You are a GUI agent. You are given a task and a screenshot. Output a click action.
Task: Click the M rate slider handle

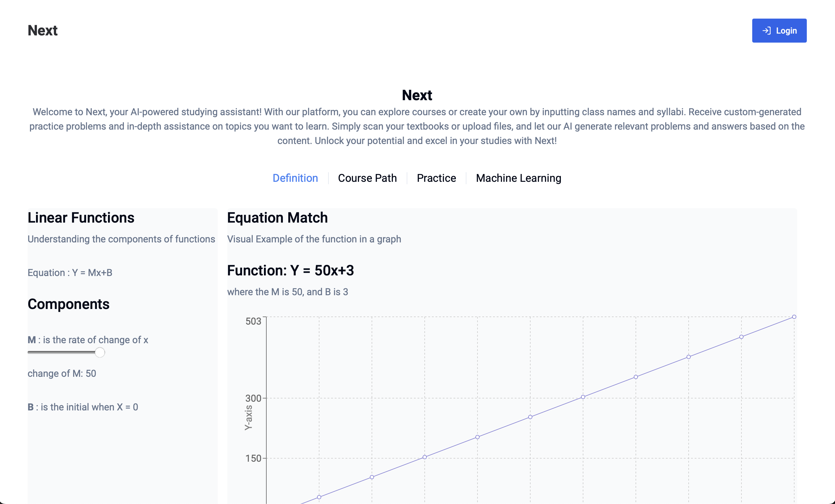[x=100, y=352]
